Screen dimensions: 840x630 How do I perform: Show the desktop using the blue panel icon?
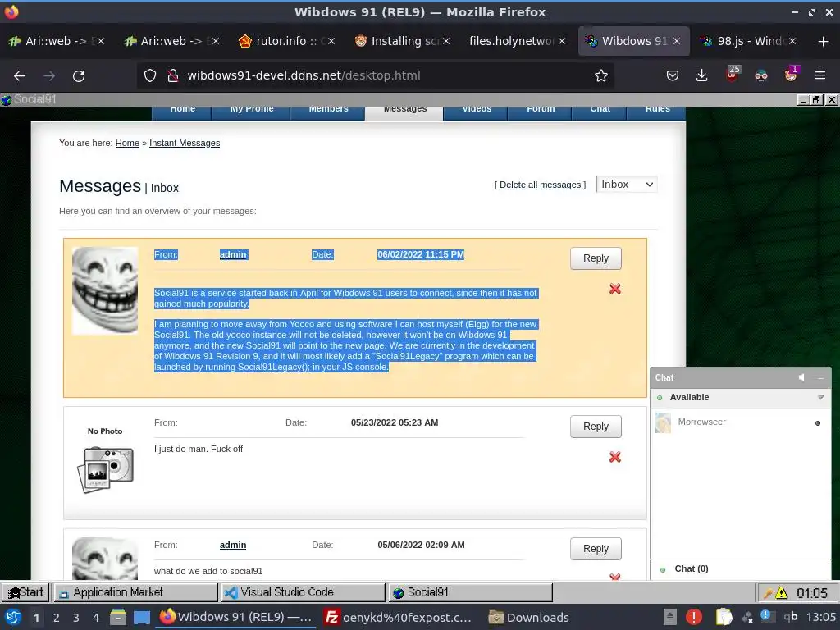[142, 618]
